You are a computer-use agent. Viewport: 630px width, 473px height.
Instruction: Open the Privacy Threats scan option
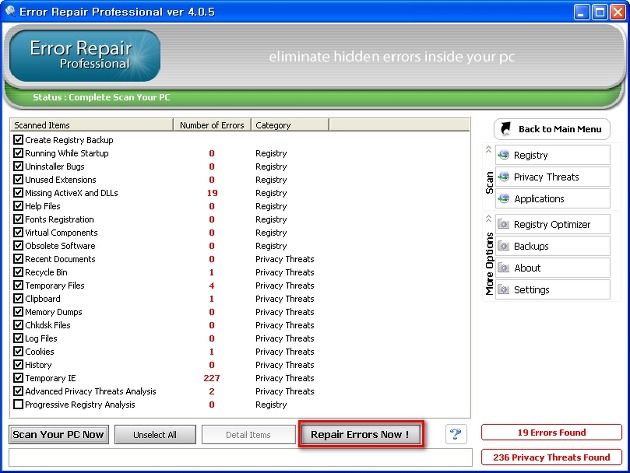tap(553, 177)
